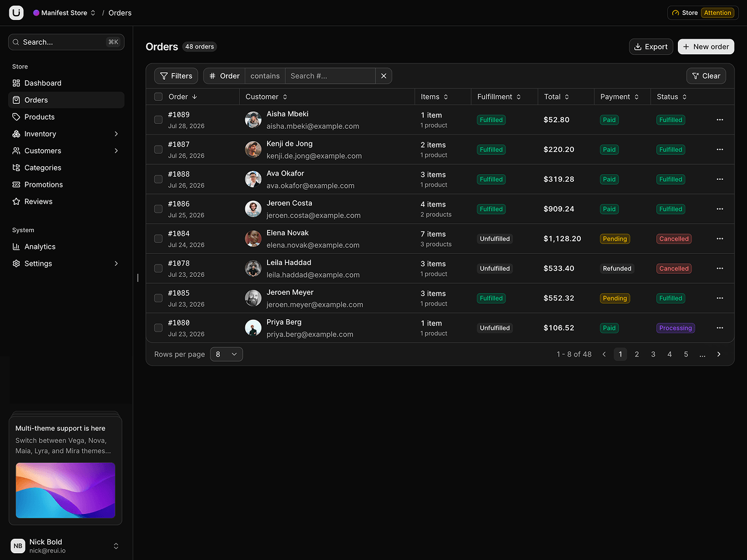Create a New order
The width and height of the screenshot is (747, 560).
coord(706,47)
